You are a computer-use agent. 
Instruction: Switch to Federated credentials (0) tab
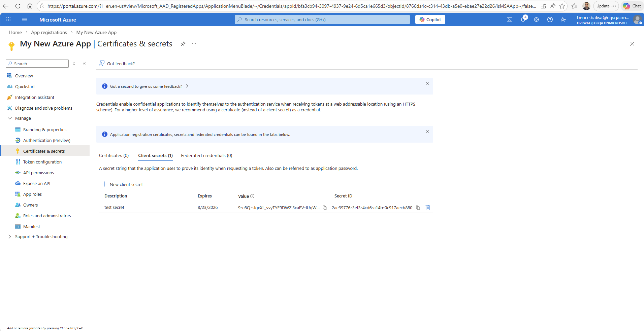tap(206, 155)
